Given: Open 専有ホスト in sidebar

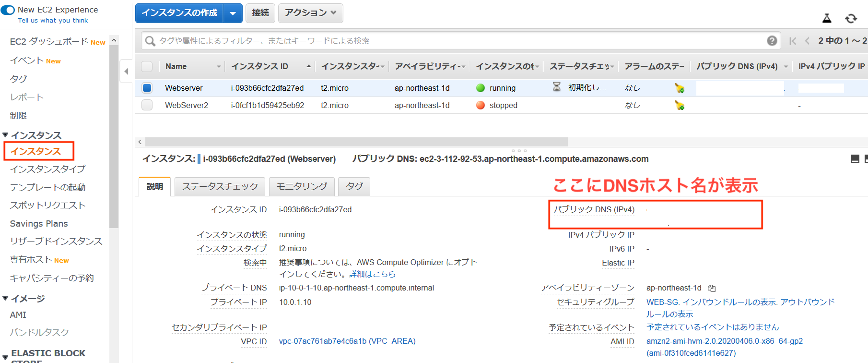Looking at the screenshot, I should coord(32,259).
